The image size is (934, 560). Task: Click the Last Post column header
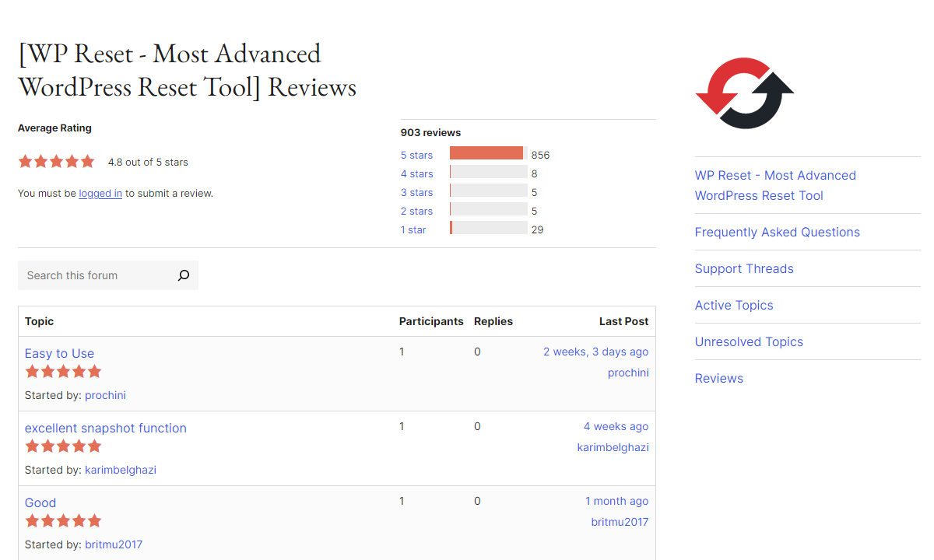click(x=623, y=321)
